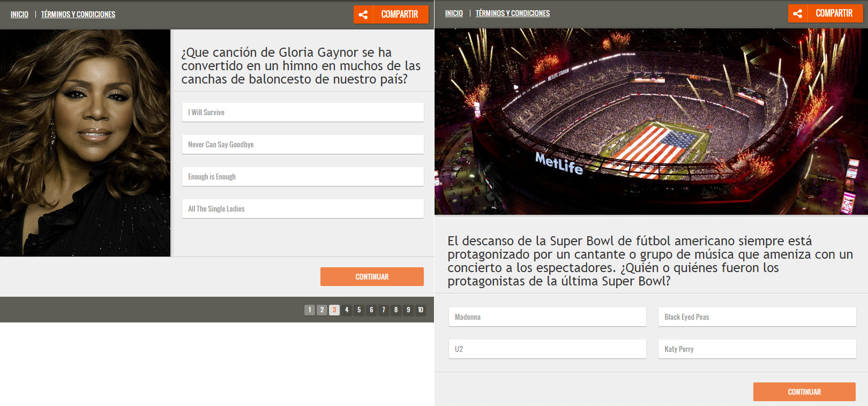Open Inicio link in left header
Image resolution: width=868 pixels, height=406 pixels.
coord(19,14)
